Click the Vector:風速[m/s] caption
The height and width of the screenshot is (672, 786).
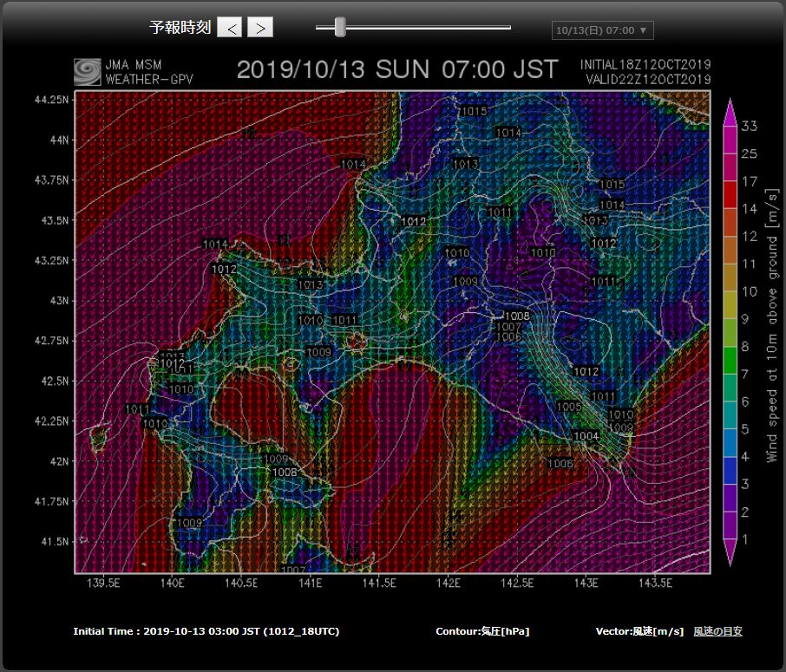[x=639, y=631]
